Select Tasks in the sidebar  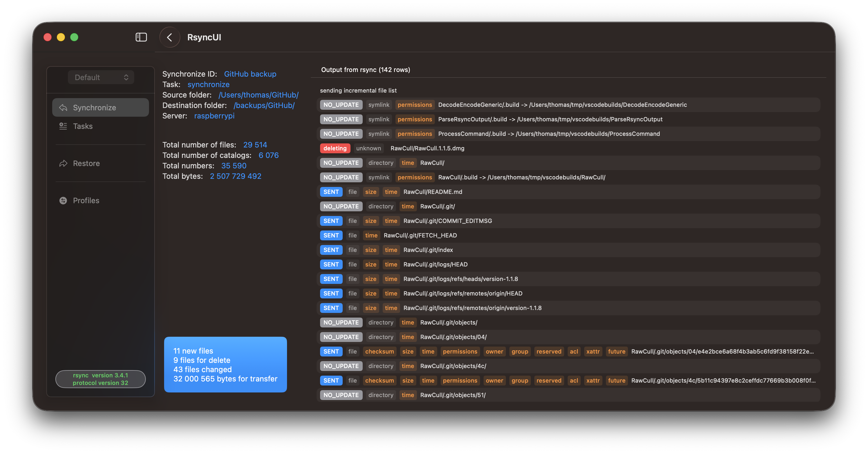coord(83,126)
